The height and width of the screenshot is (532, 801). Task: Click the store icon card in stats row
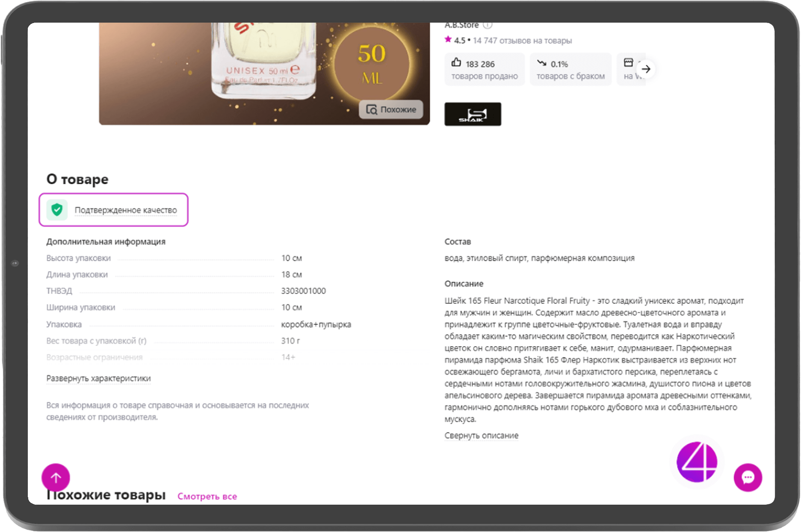[x=631, y=69]
